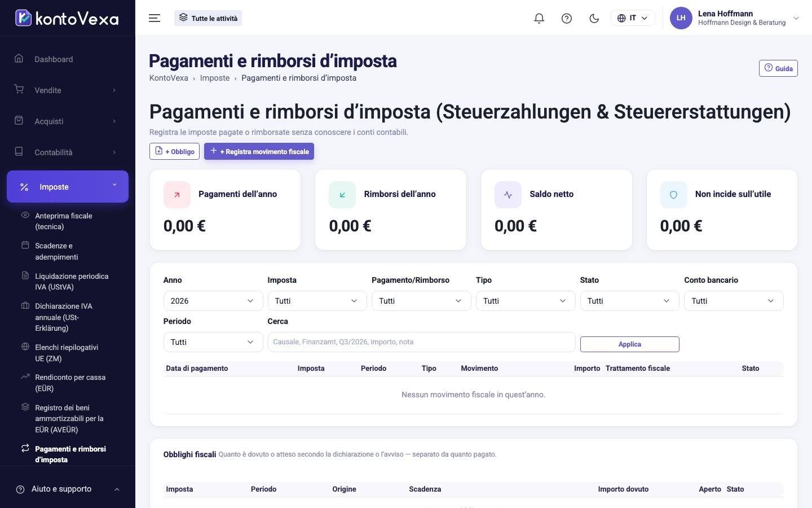
Task: Go to Dashboard in sidebar
Action: pos(68,59)
